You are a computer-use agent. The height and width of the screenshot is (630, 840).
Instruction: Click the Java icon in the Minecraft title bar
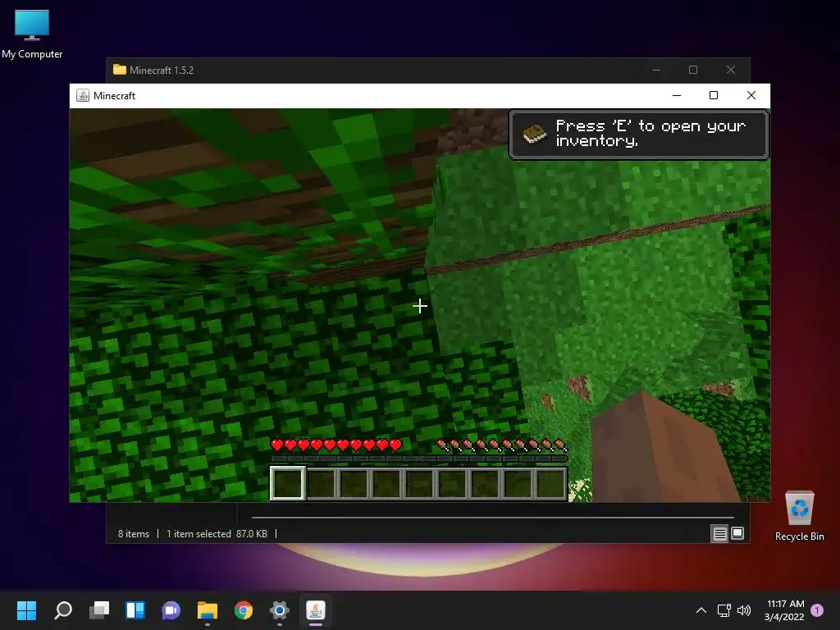click(x=83, y=95)
